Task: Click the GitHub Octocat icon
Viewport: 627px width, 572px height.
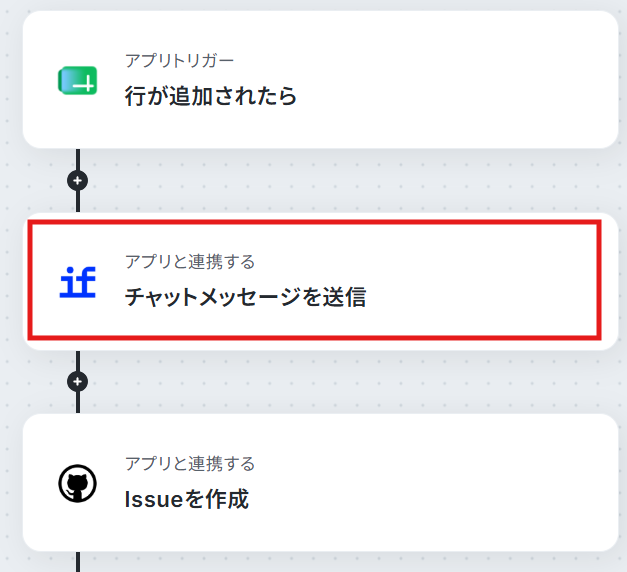Action: click(78, 483)
